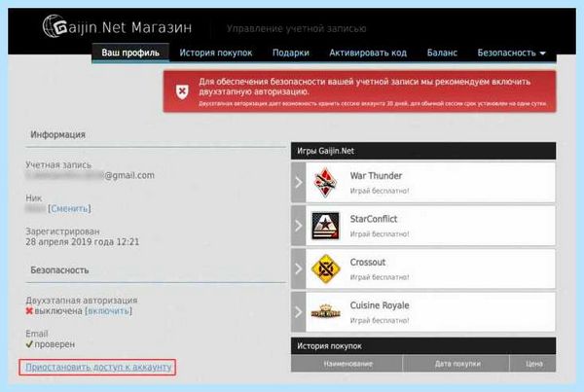
Task: Click the shield warning icon in red banner
Action: click(182, 91)
